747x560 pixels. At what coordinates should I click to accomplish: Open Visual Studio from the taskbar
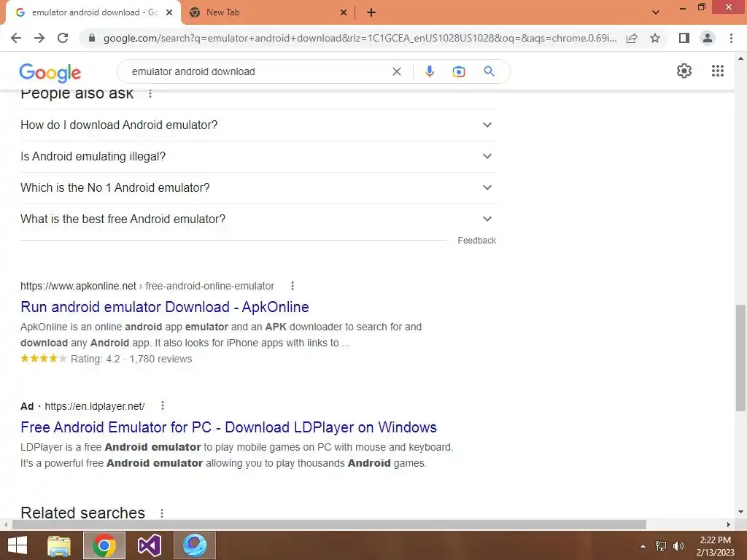click(x=150, y=545)
